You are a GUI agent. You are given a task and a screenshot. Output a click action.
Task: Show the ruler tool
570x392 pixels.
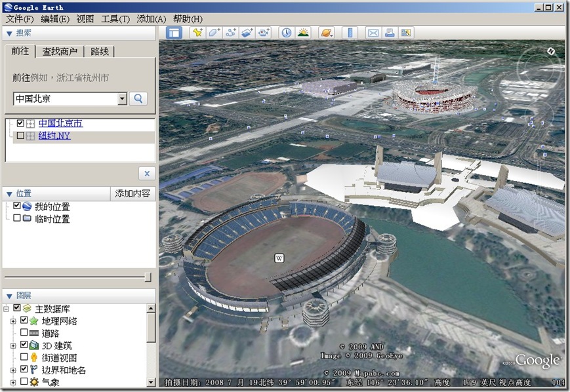tap(350, 33)
